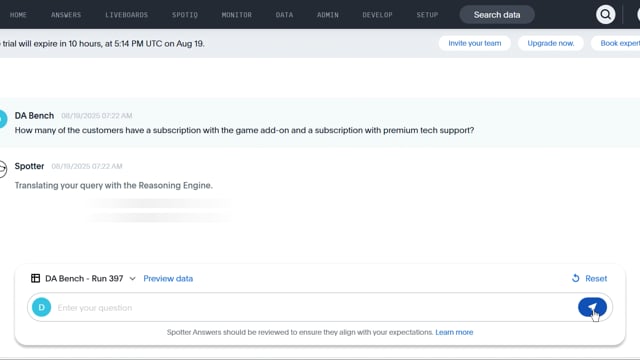Send the question with the arrow button
The height and width of the screenshot is (360, 640).
click(592, 307)
